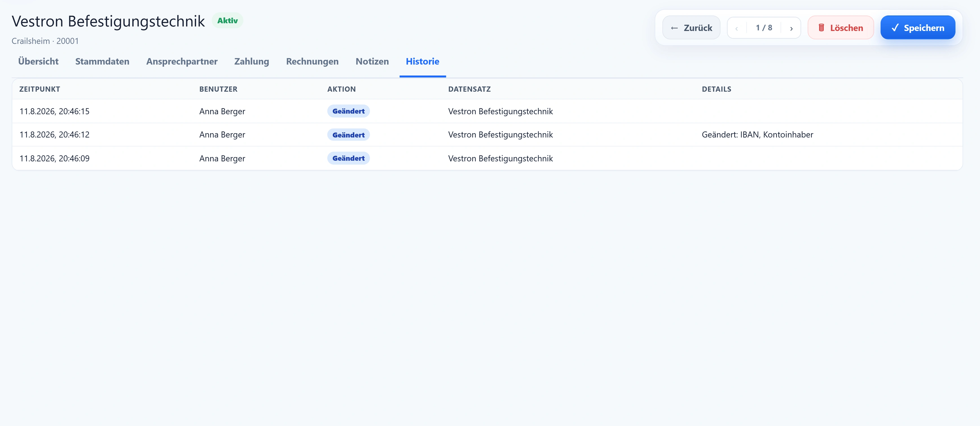Switch to the Notizen tab

pos(372,62)
